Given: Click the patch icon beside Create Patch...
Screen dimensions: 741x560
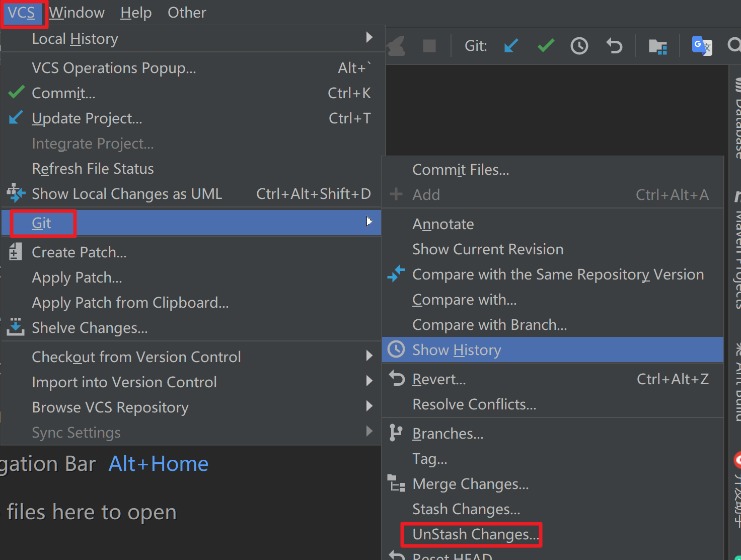Looking at the screenshot, I should (16, 251).
